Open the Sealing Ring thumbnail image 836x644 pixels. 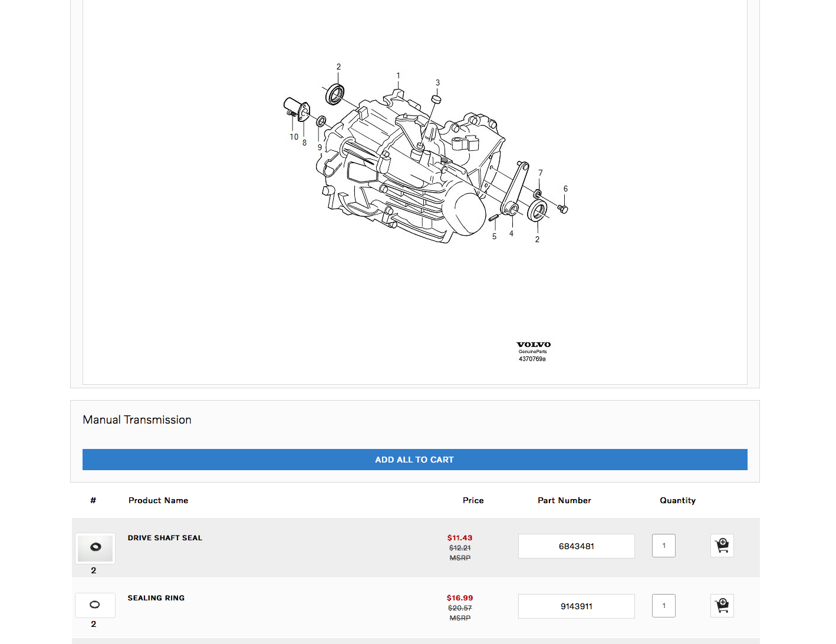click(95, 605)
